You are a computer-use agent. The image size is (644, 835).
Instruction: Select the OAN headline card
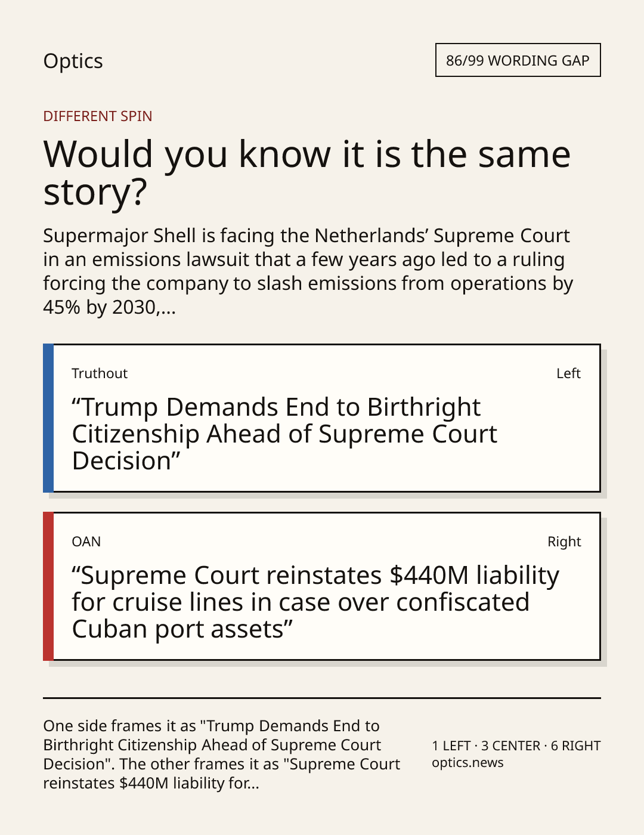coord(322,586)
